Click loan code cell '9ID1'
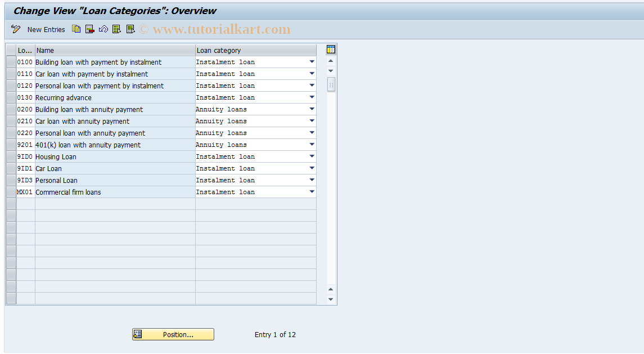The image size is (644, 354). click(25, 169)
